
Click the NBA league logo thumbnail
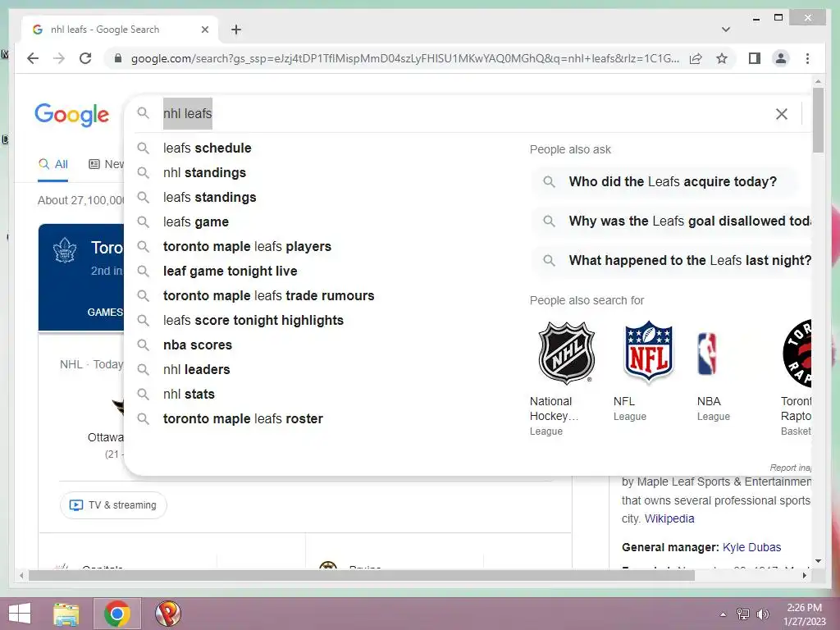(707, 354)
